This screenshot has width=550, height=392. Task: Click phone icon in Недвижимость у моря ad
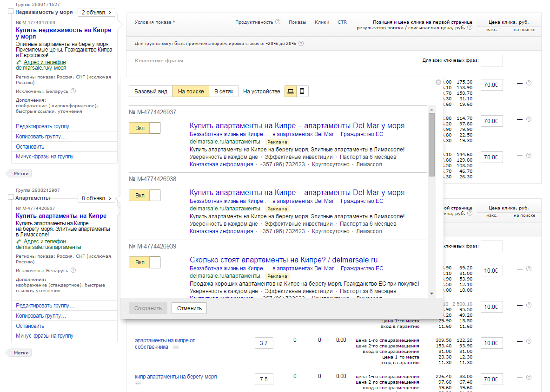(19, 62)
